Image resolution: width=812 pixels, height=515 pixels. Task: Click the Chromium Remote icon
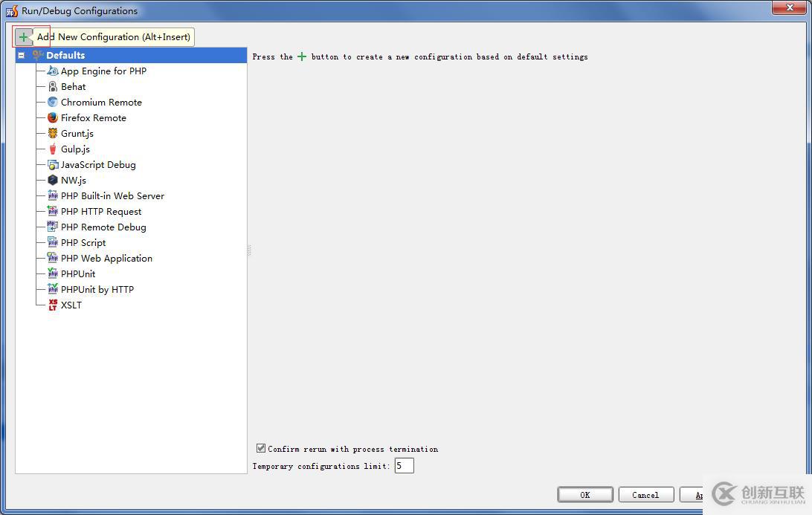52,102
